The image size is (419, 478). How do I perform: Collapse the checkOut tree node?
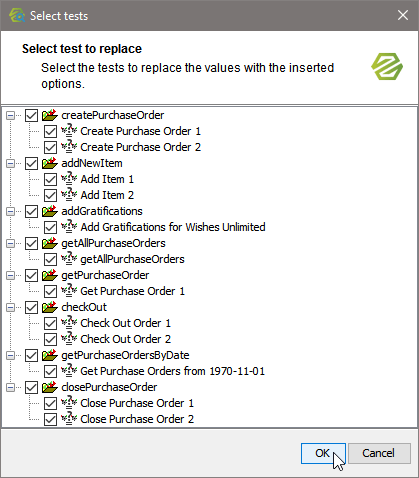(x=10, y=308)
